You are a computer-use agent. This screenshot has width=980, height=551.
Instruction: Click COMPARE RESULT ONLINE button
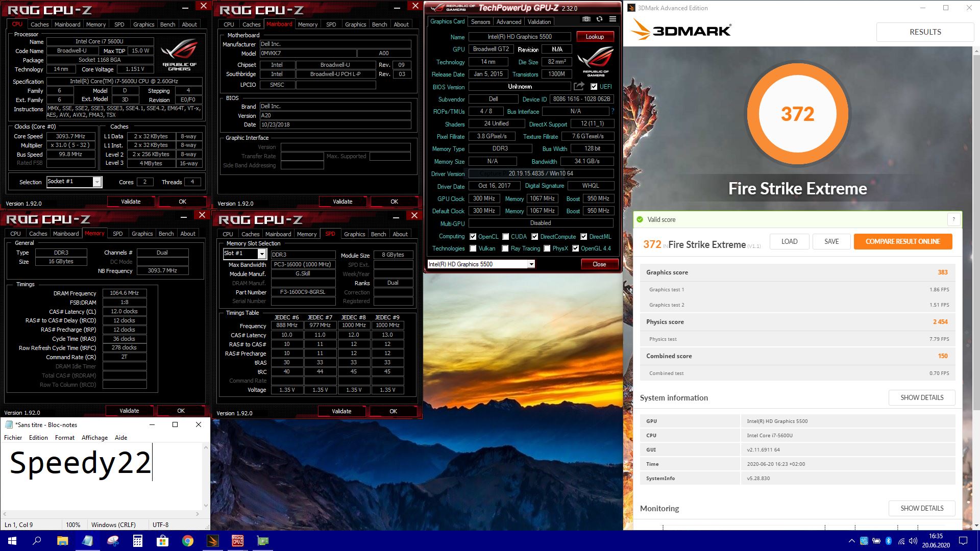click(902, 241)
